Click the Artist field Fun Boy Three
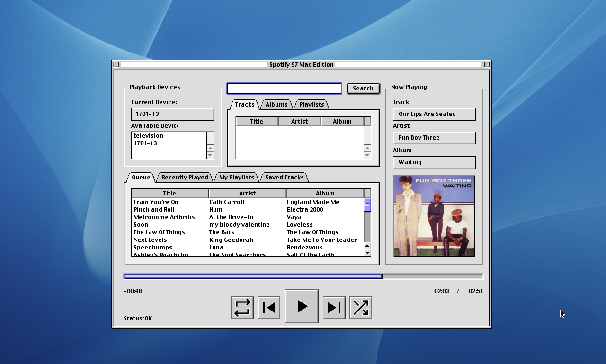Image resolution: width=606 pixels, height=364 pixels. 434,138
